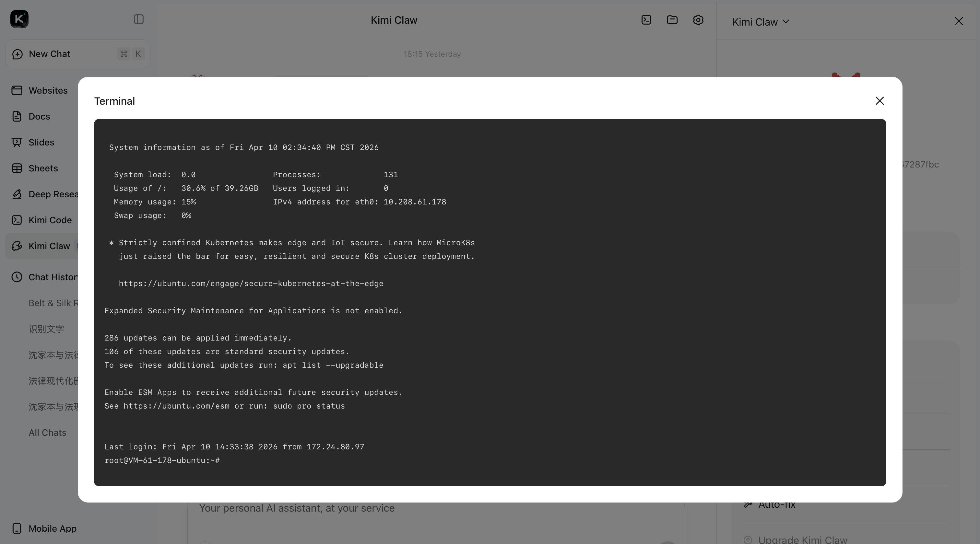The width and height of the screenshot is (980, 544).
Task: Open the 识别文字 chat history item
Action: pos(46,329)
